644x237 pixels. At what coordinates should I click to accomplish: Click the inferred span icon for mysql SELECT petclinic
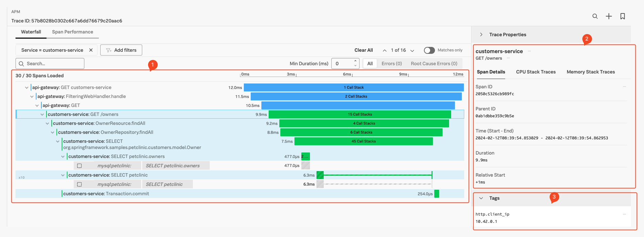pos(80,184)
